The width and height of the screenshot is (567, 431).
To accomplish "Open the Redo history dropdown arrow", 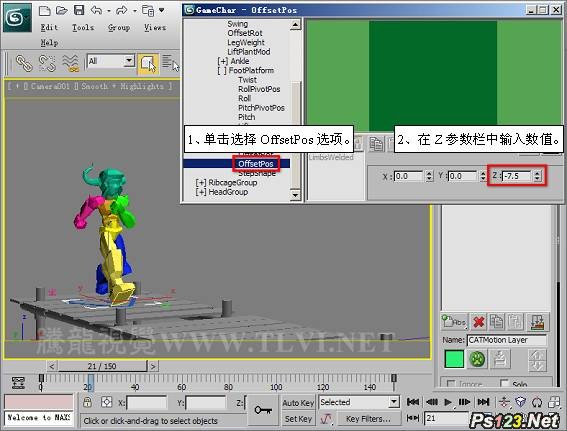I will click(x=135, y=11).
